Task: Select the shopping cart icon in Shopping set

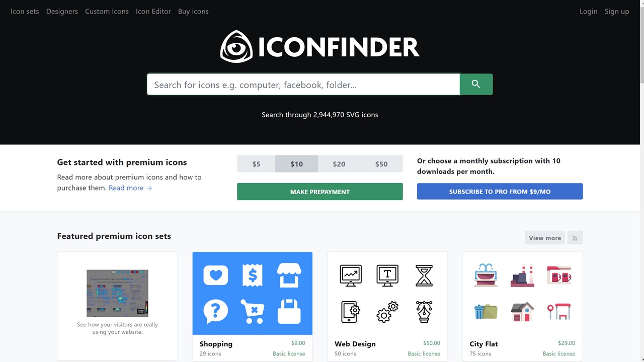Action: [253, 312]
